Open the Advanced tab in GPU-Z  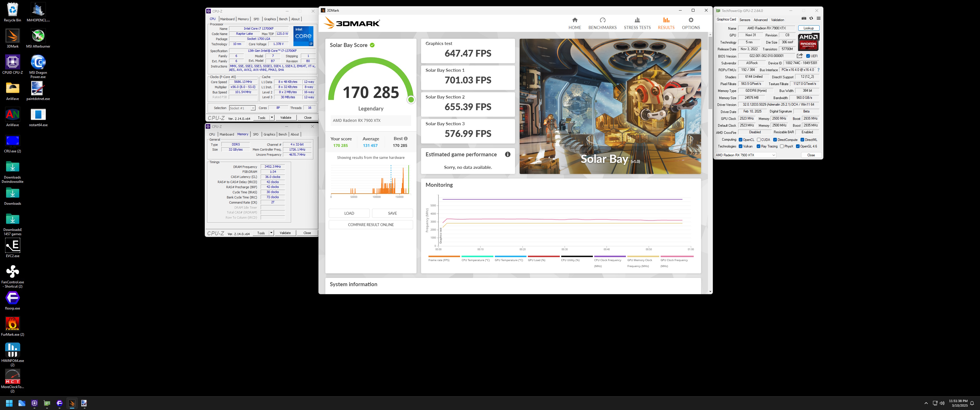[760, 20]
